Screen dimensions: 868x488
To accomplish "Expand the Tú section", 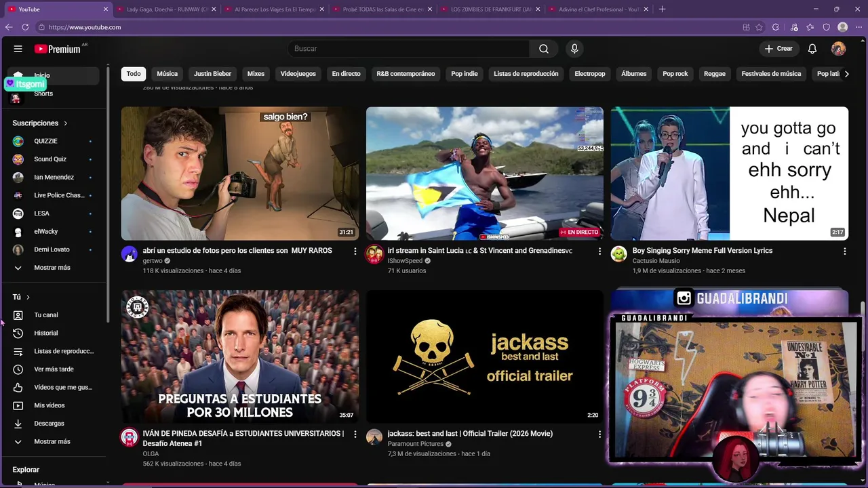I will [x=21, y=297].
